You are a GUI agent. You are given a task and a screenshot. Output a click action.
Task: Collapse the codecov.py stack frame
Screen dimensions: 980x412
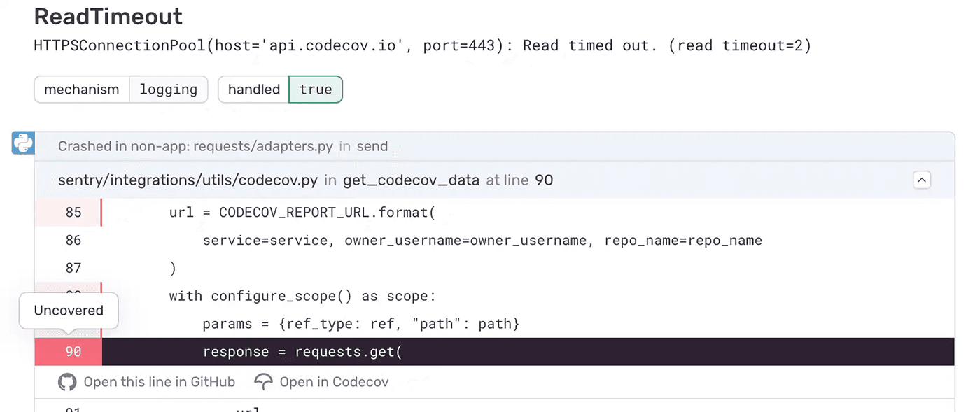(922, 180)
